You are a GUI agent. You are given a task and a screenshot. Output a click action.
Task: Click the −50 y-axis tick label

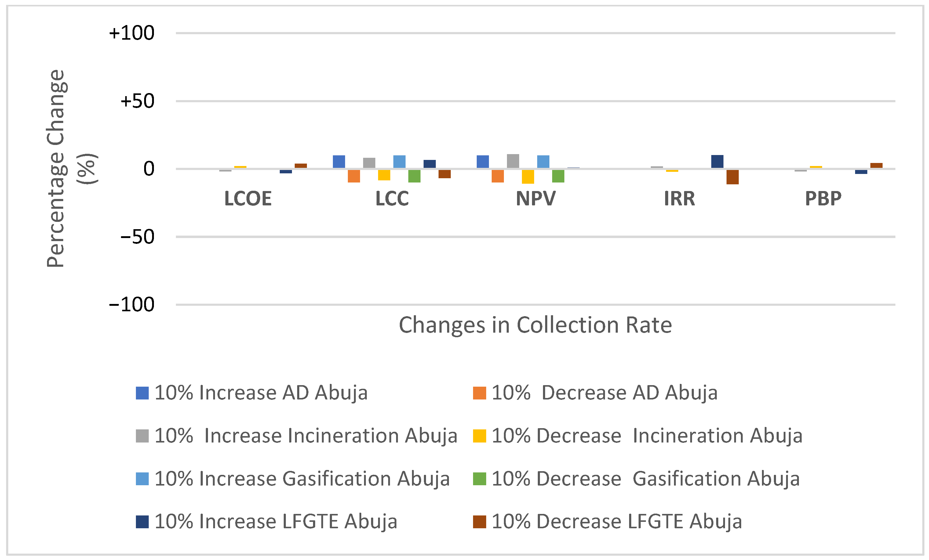137,237
